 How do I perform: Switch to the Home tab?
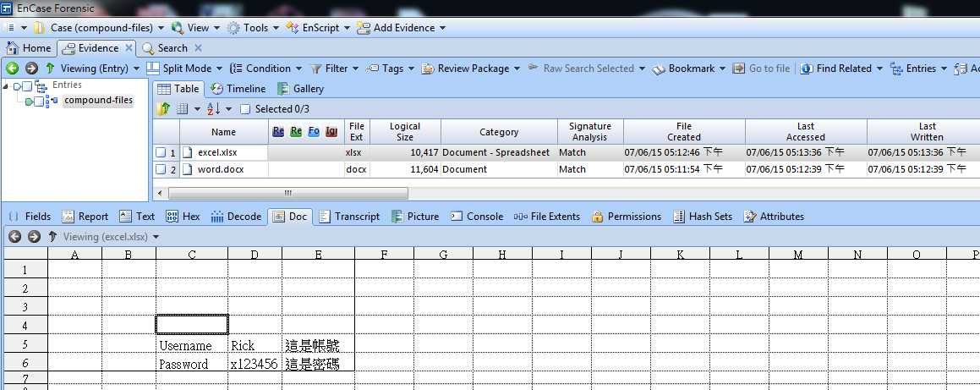click(29, 48)
